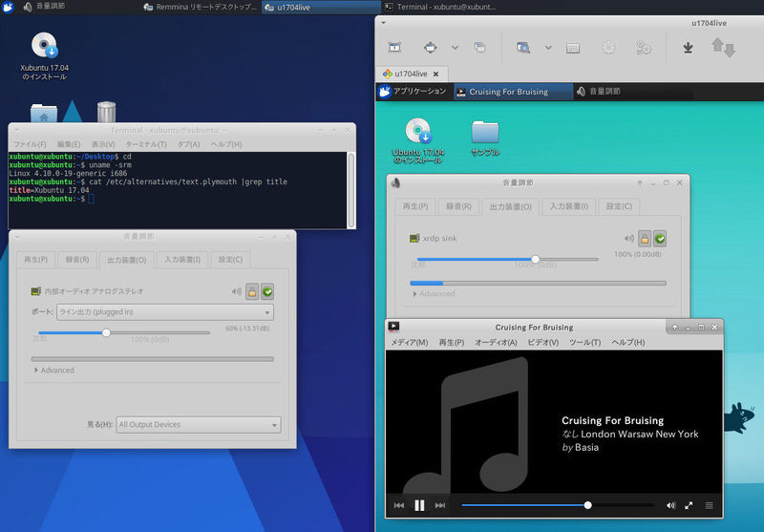Close the u1704live connection tab
Screen dimensions: 764x532
point(435,74)
